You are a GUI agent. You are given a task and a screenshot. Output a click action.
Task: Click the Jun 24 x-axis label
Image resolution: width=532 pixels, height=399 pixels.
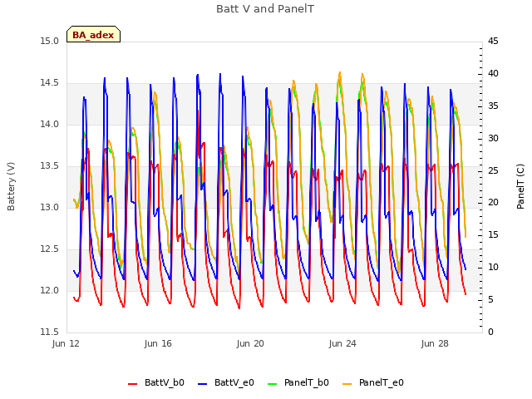pyautogui.click(x=342, y=343)
